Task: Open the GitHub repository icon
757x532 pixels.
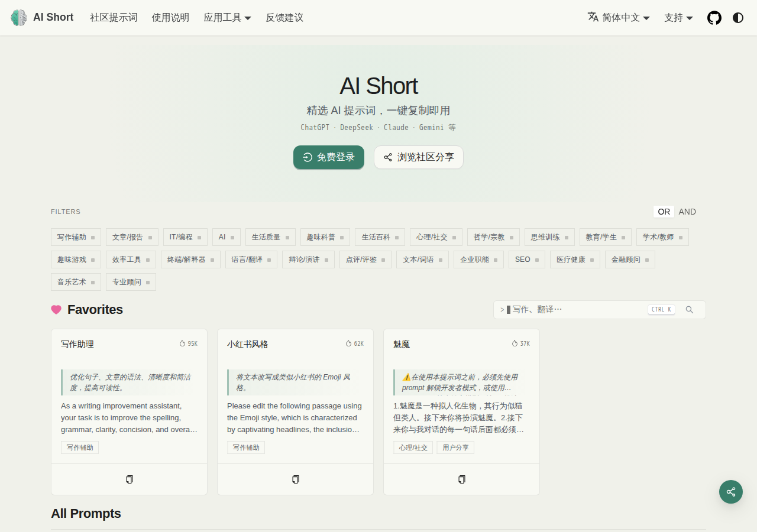Action: (x=714, y=18)
